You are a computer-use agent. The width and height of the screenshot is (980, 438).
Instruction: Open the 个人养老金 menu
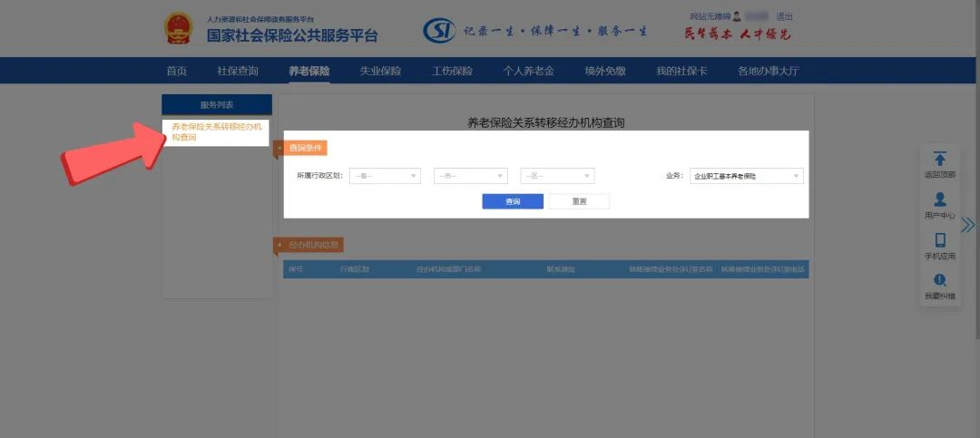[x=529, y=71]
